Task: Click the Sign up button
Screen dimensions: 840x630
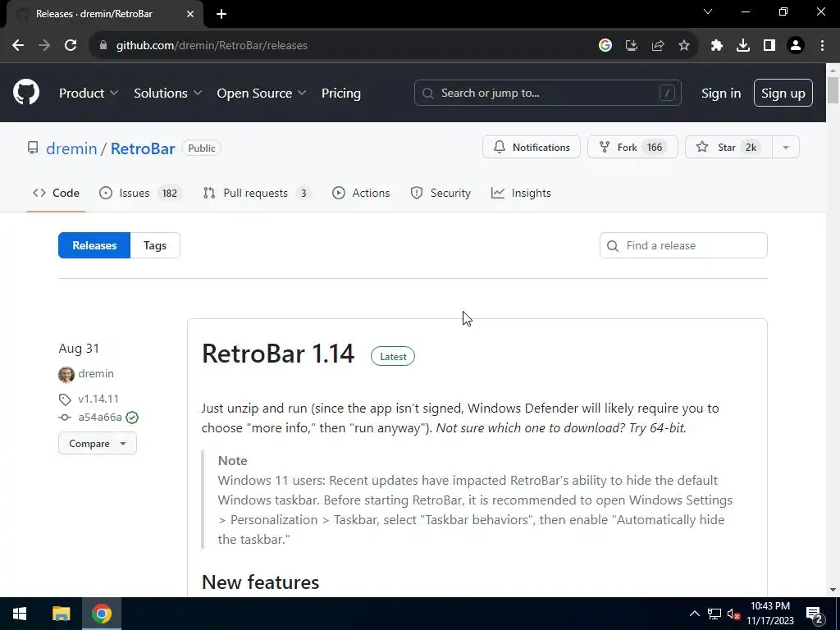Action: tap(783, 93)
